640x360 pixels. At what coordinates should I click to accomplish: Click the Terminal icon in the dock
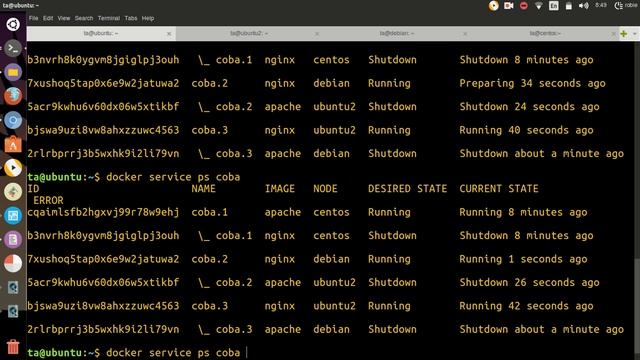(13, 49)
